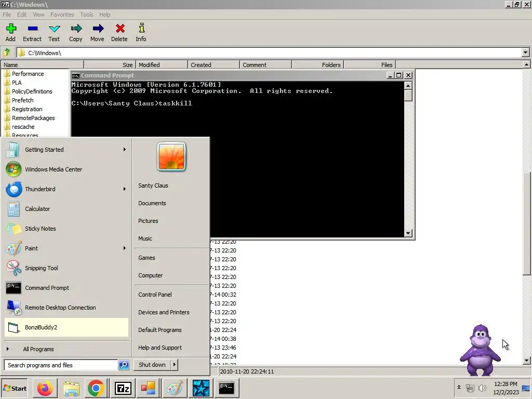Screen dimensions: 532x399
Task: Open Thunderbird from Start menu
Action: point(66,189)
